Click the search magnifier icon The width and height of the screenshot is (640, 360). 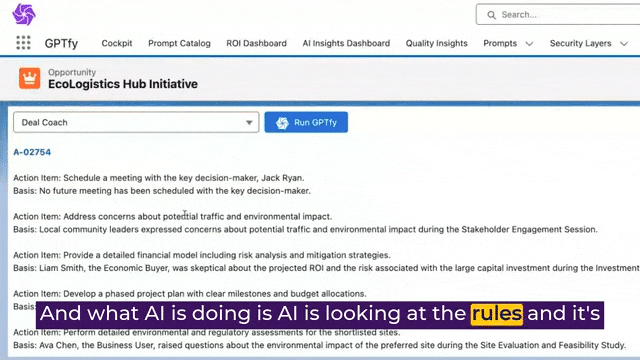(x=491, y=15)
